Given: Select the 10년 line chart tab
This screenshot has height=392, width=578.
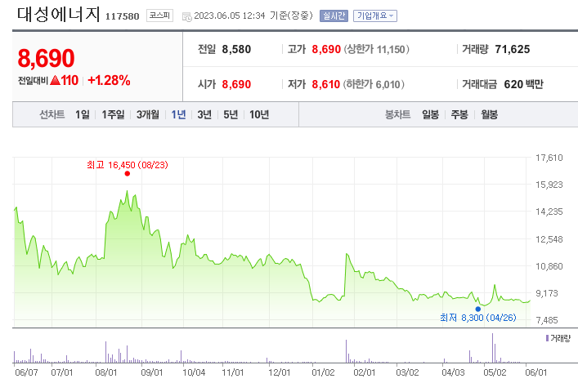Looking at the screenshot, I should click(259, 114).
